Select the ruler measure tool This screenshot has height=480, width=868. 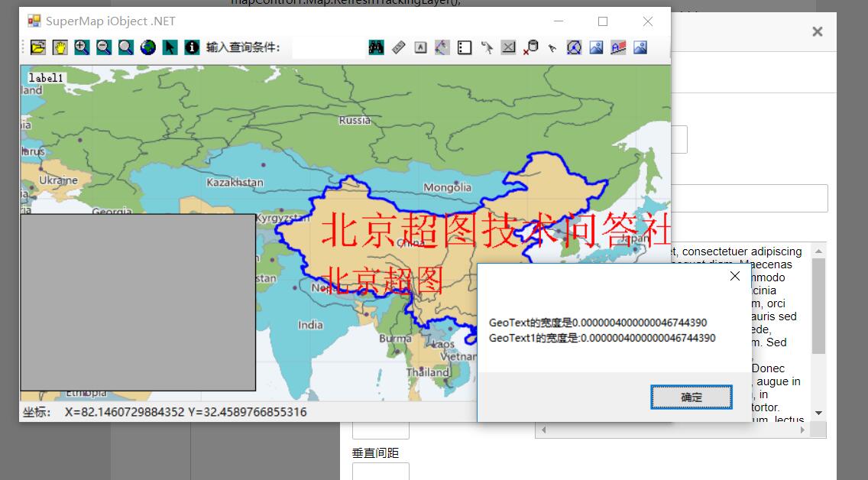click(399, 47)
